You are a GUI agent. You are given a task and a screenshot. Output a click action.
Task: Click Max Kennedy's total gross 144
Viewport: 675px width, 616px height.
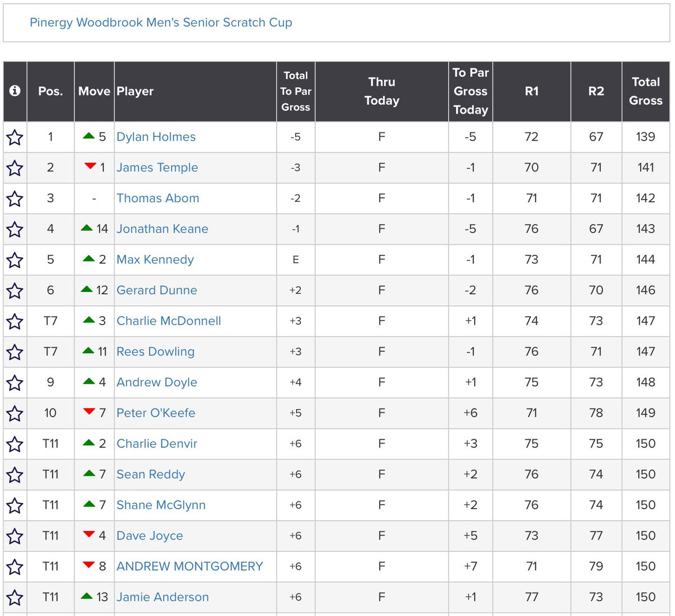point(646,259)
